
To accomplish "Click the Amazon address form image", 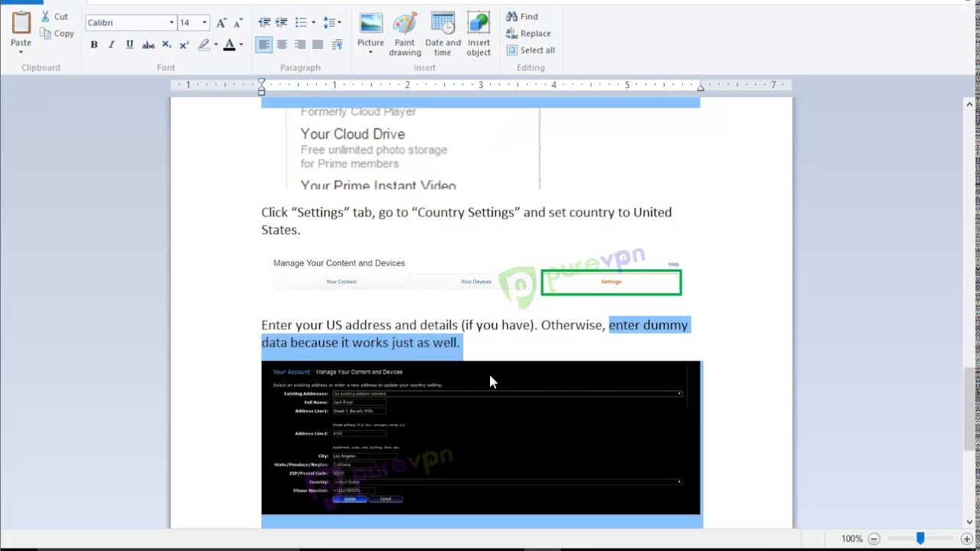I will click(x=480, y=438).
